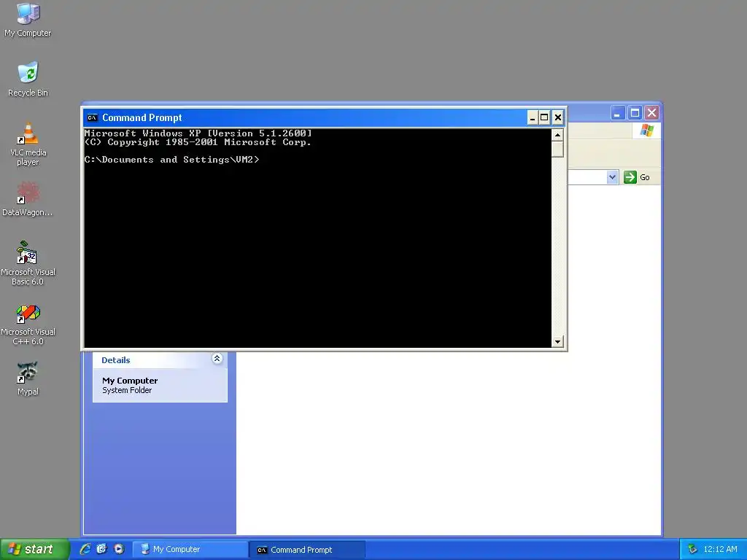Click the green Go arrow button
The height and width of the screenshot is (560, 747).
(630, 177)
